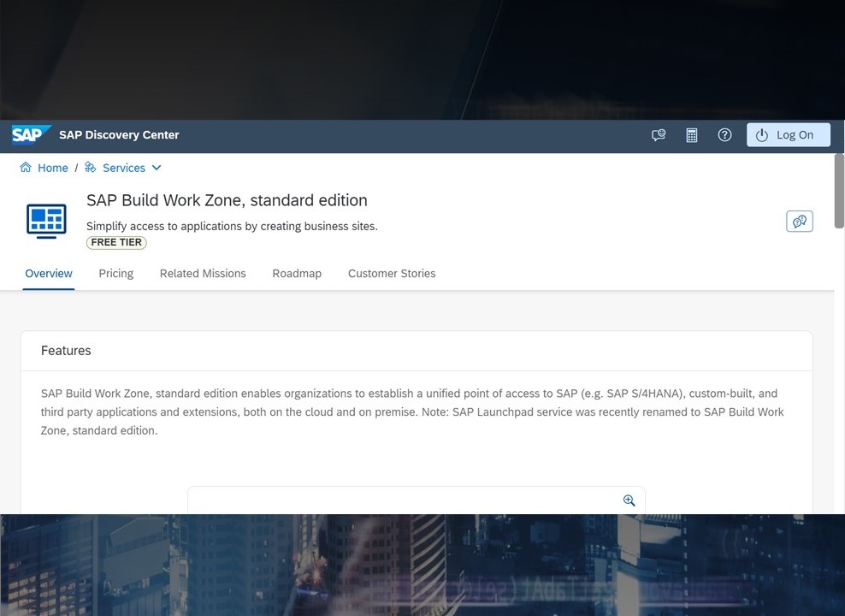Go to the Roadmap tab
This screenshot has width=845, height=616.
pyautogui.click(x=297, y=274)
